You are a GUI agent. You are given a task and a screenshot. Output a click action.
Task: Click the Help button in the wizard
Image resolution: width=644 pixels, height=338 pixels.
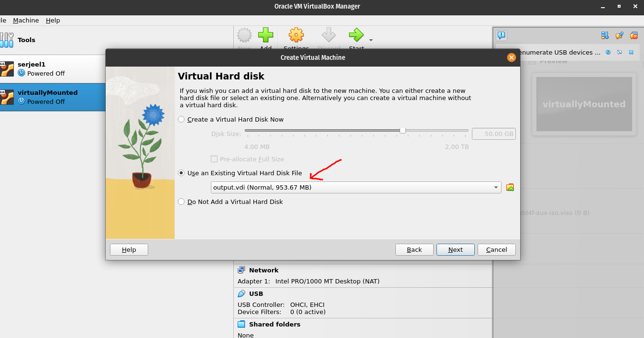129,249
